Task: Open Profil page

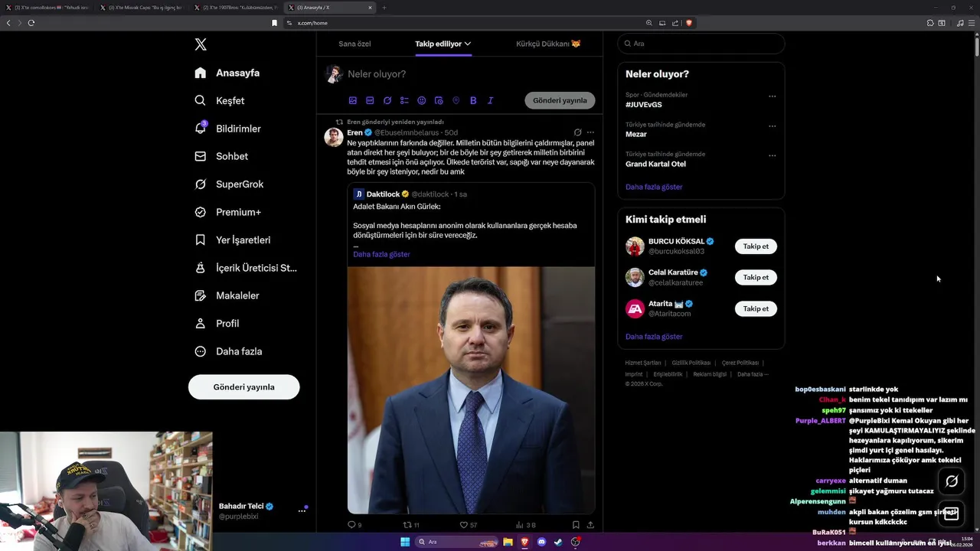Action: tap(217, 324)
